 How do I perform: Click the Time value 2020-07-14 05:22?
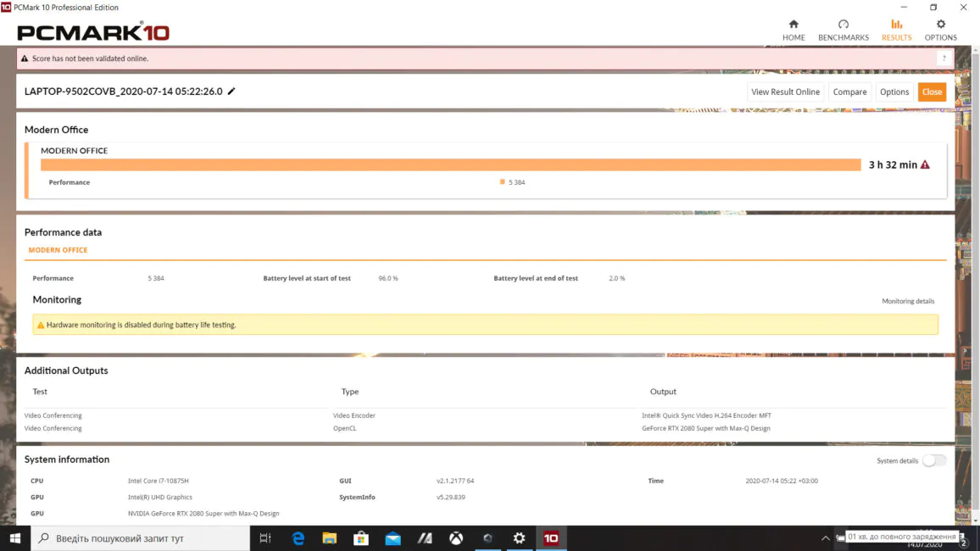pyautogui.click(x=782, y=481)
